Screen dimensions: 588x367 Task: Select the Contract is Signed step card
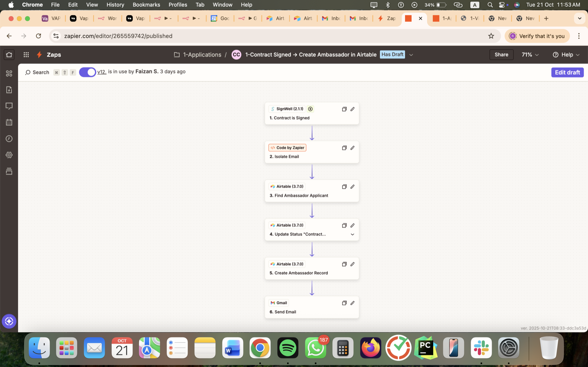click(x=312, y=114)
